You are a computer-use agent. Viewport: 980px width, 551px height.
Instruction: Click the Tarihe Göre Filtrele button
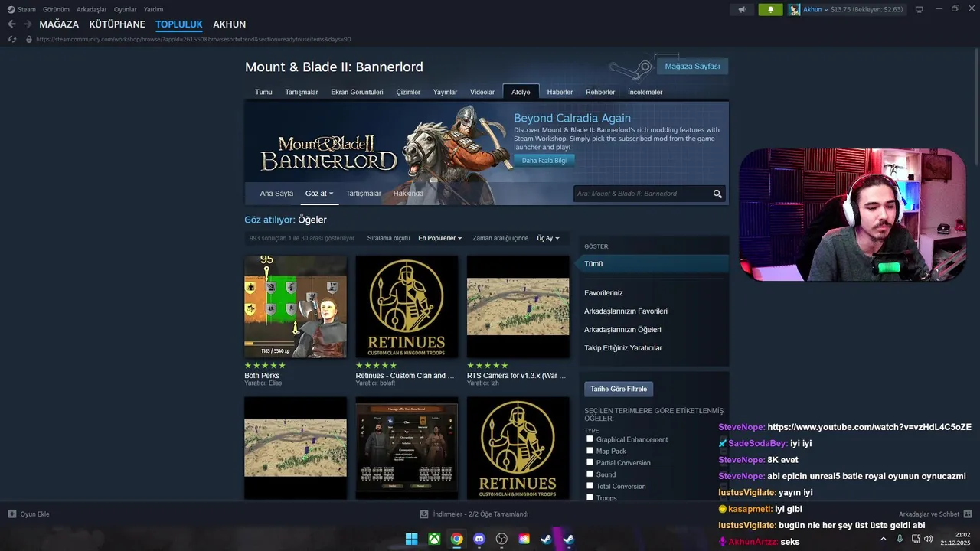tap(619, 389)
